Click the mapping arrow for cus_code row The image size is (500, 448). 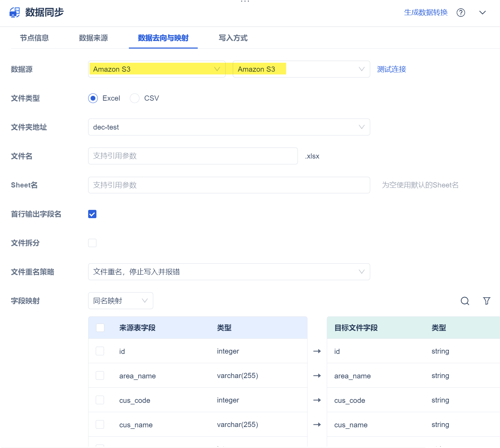(x=317, y=400)
